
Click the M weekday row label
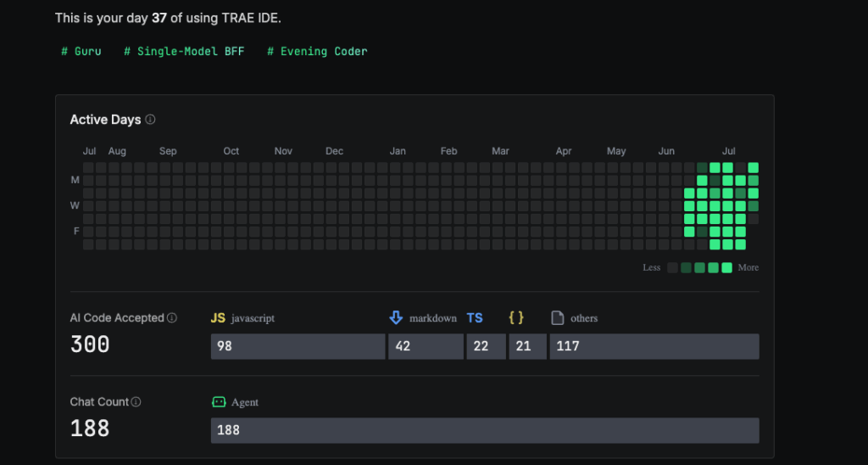click(x=75, y=180)
